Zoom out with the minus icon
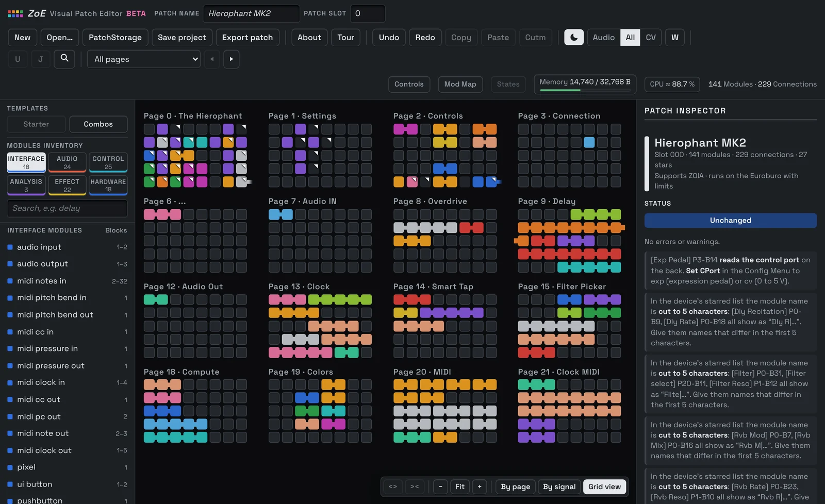 [x=440, y=486]
